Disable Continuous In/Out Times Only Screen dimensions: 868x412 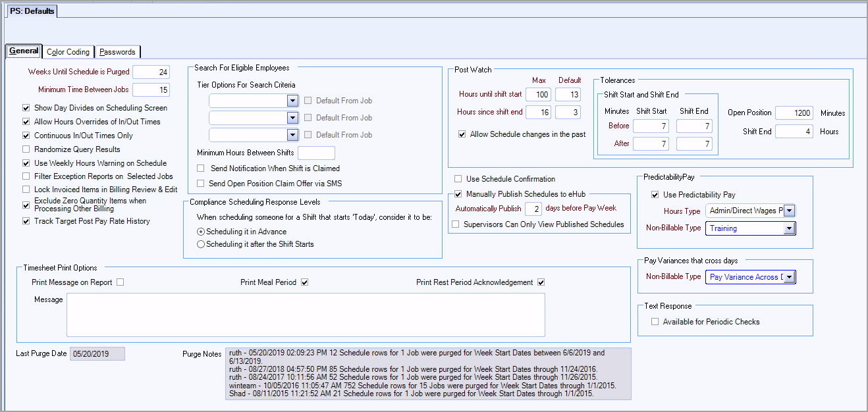pos(26,136)
